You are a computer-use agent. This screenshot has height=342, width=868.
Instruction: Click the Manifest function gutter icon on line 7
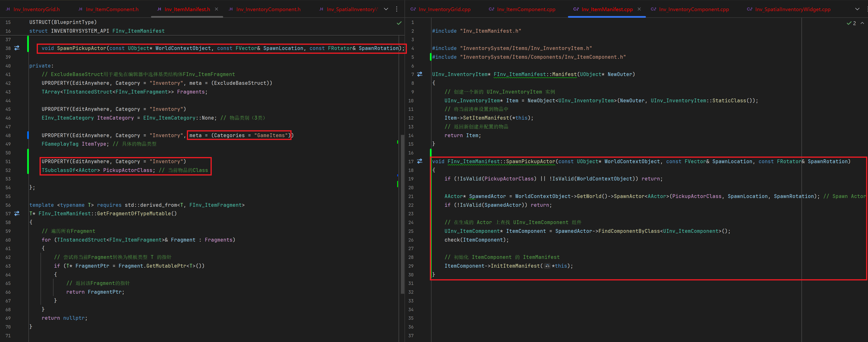click(420, 74)
